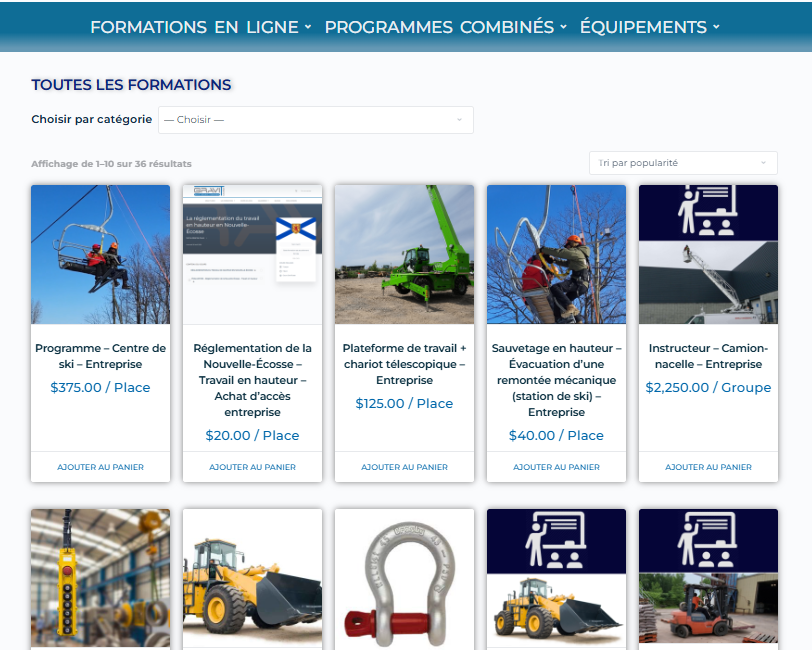Click the green telescopic handler image
Image resolution: width=812 pixels, height=650 pixels.
pyautogui.click(x=404, y=254)
